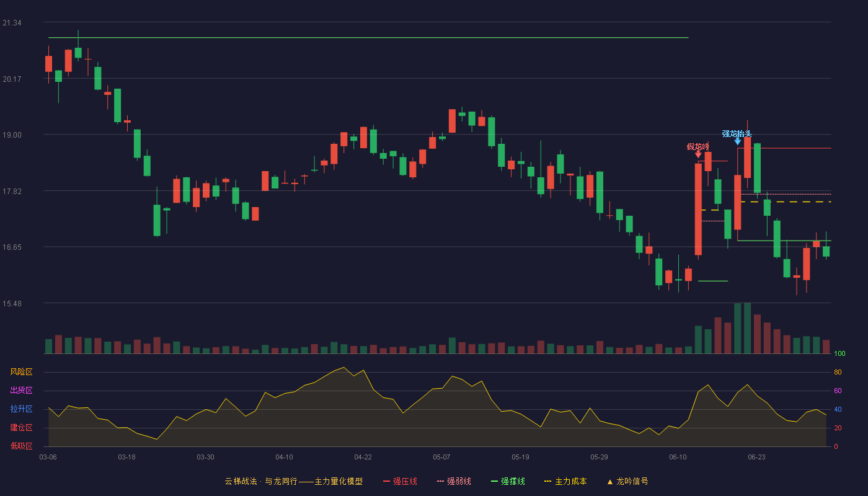Click the 05-07 date label
The height and width of the screenshot is (496, 868).
pos(441,457)
